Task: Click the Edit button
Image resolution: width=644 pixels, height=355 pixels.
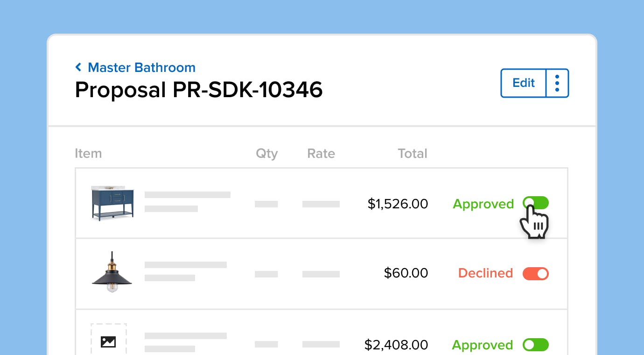Action: click(x=523, y=83)
